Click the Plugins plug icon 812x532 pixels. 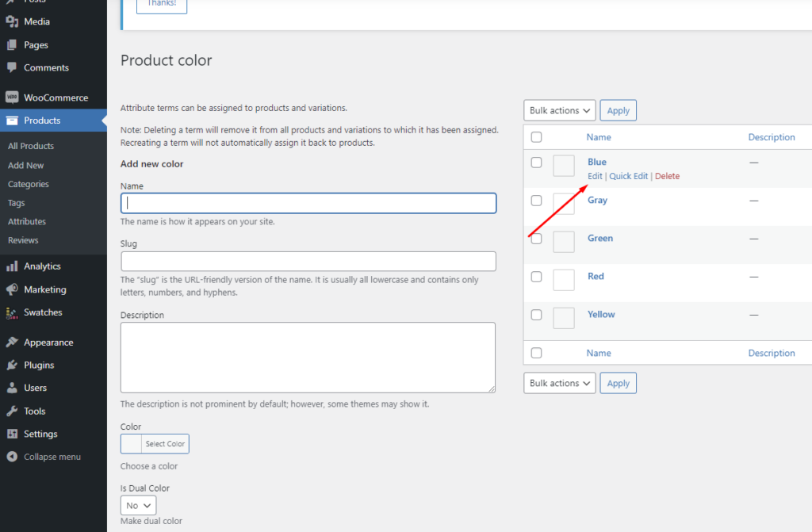[x=12, y=366]
